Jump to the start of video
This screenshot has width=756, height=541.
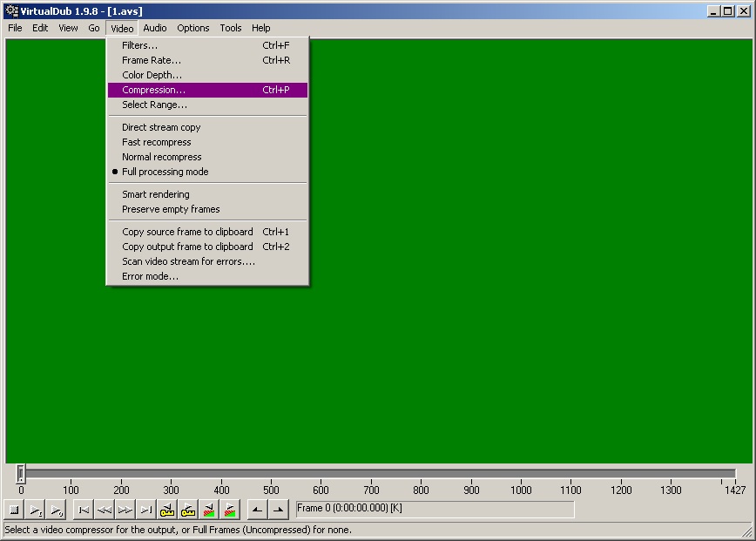(83, 511)
